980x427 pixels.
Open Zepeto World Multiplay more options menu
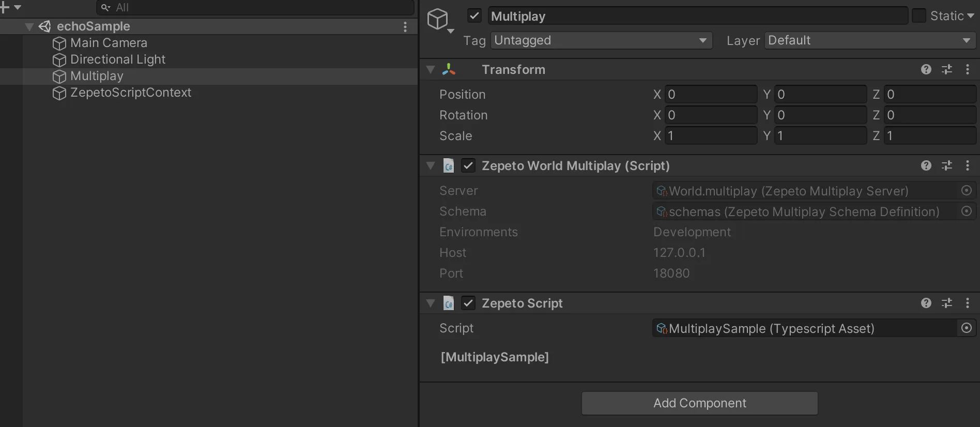(968, 166)
